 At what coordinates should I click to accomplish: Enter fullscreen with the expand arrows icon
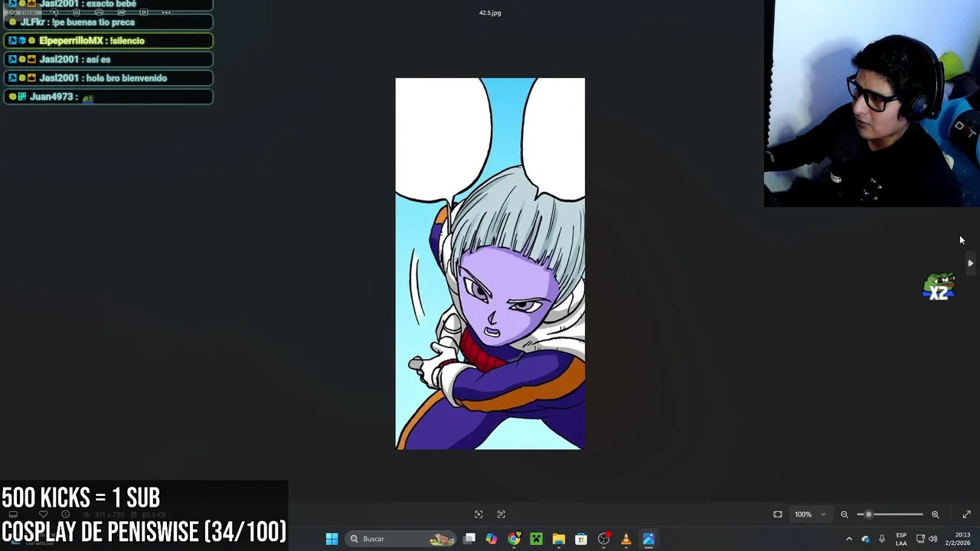966,514
